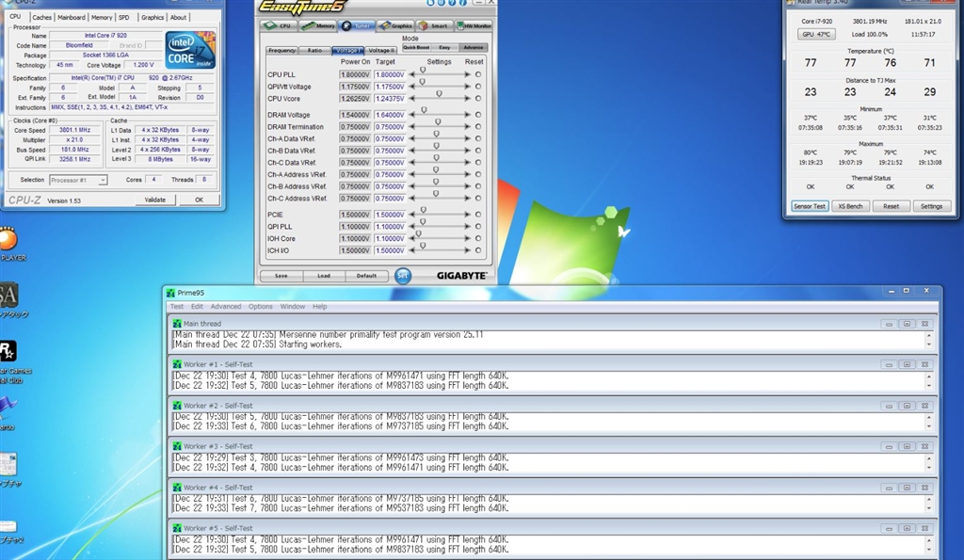Select the QPI/Vtt Voltage reset radio button
Screen dimensions: 964x560
click(x=478, y=87)
